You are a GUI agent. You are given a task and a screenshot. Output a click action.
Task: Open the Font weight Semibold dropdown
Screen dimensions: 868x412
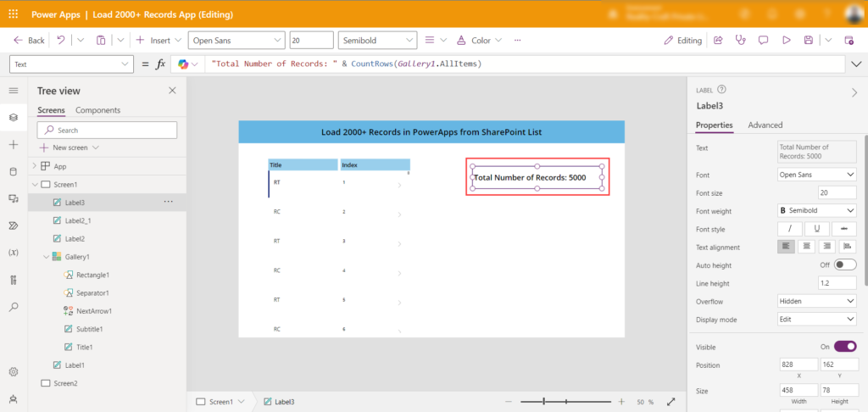click(x=817, y=211)
